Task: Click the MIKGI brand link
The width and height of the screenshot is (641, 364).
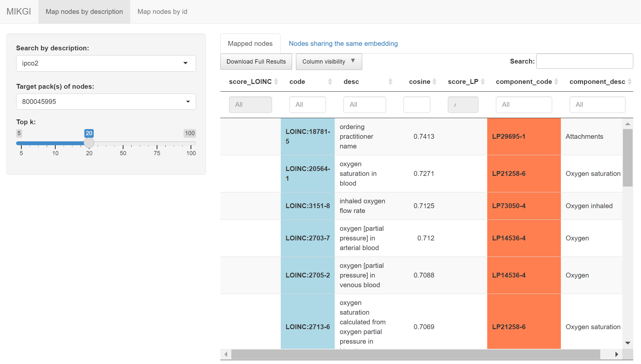Action: (19, 12)
